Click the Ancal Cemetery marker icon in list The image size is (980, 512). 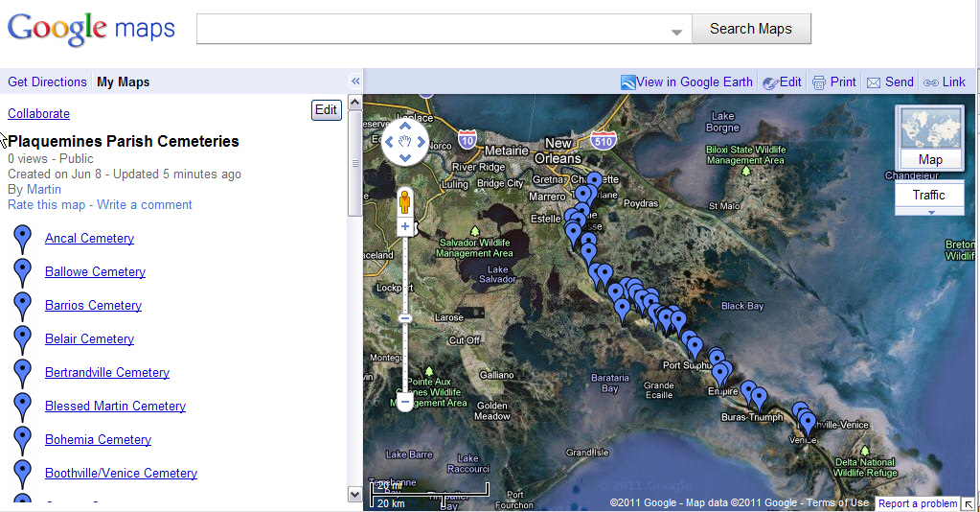(x=22, y=239)
